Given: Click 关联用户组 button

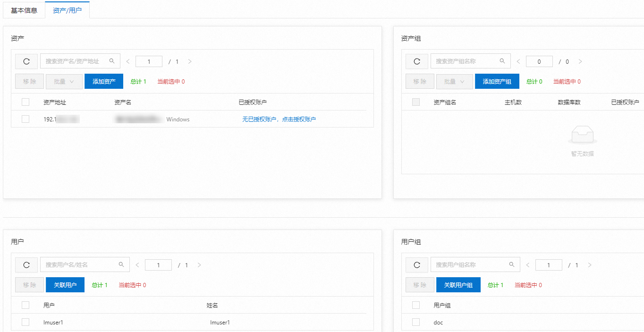Looking at the screenshot, I should (458, 285).
